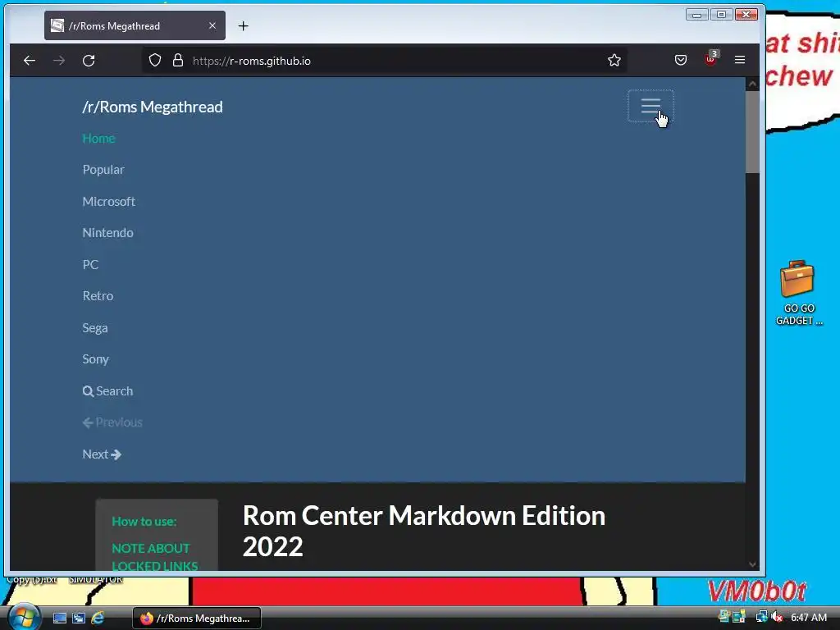The width and height of the screenshot is (840, 630).
Task: Click Switch between windows quick launch icon
Action: point(78,619)
